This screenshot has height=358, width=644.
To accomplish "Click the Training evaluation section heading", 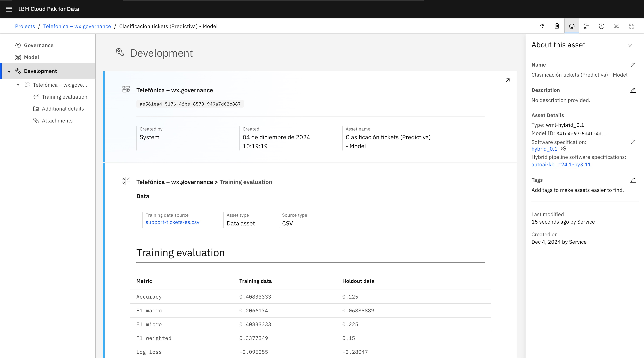I will pos(180,253).
